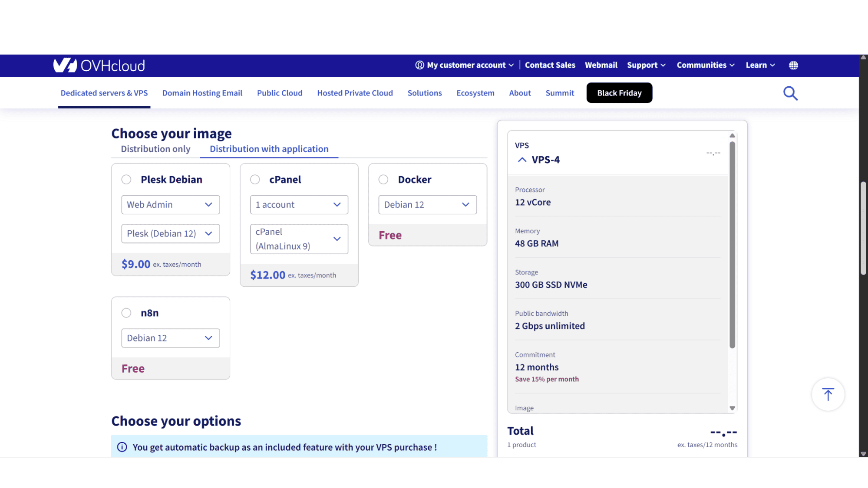The height and width of the screenshot is (488, 868).
Task: Open the cPanel (AlmaLinux 9) dropdown
Action: pyautogui.click(x=299, y=239)
